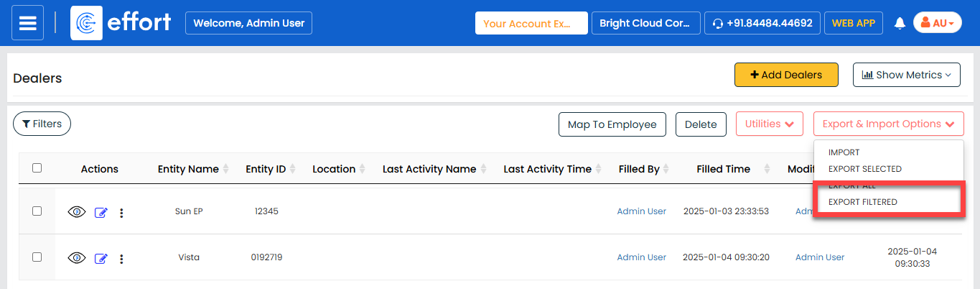Check the Sun EP row checkbox

coord(37,211)
